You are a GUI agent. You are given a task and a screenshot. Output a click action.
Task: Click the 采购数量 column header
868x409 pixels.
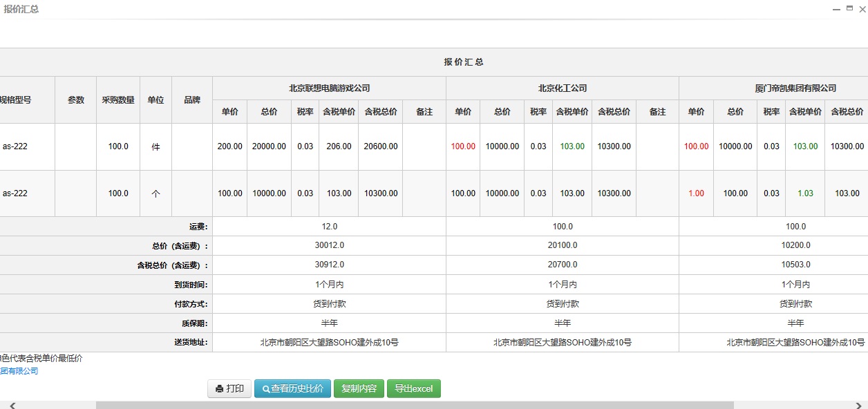[x=118, y=99]
